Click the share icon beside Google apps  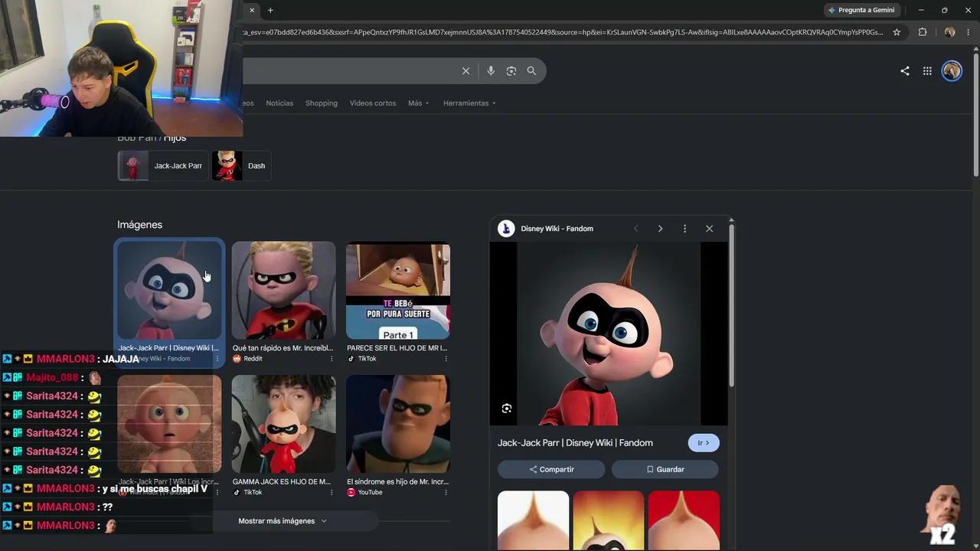click(x=905, y=71)
